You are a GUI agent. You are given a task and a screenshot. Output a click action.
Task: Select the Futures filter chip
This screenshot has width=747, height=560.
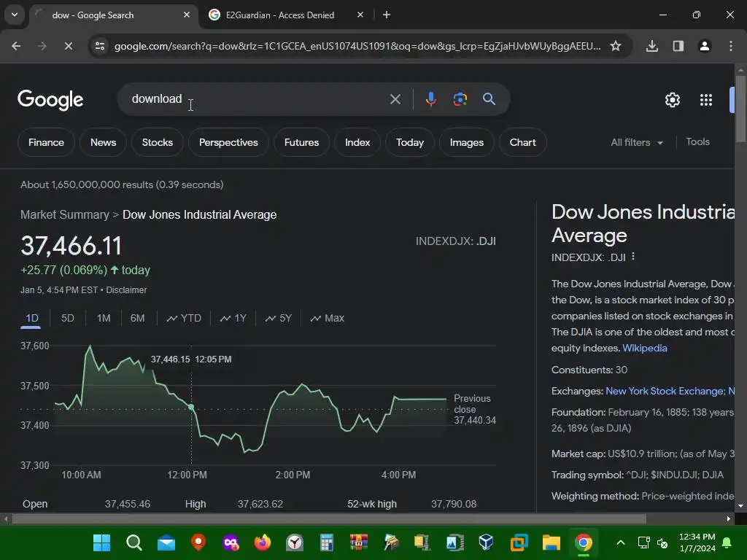pyautogui.click(x=301, y=142)
